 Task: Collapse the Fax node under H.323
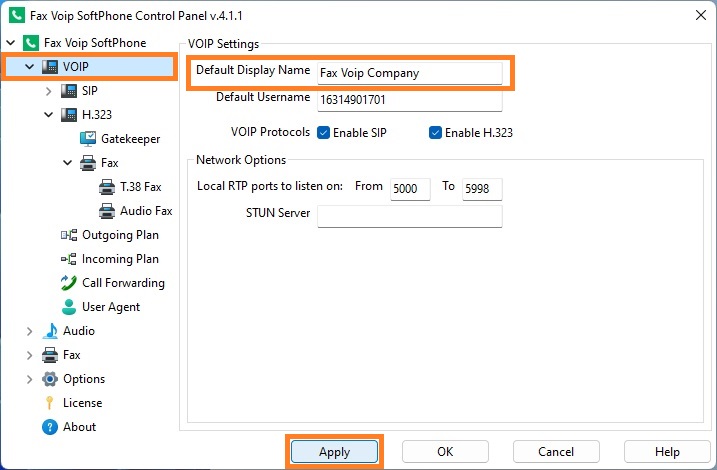tap(68, 163)
